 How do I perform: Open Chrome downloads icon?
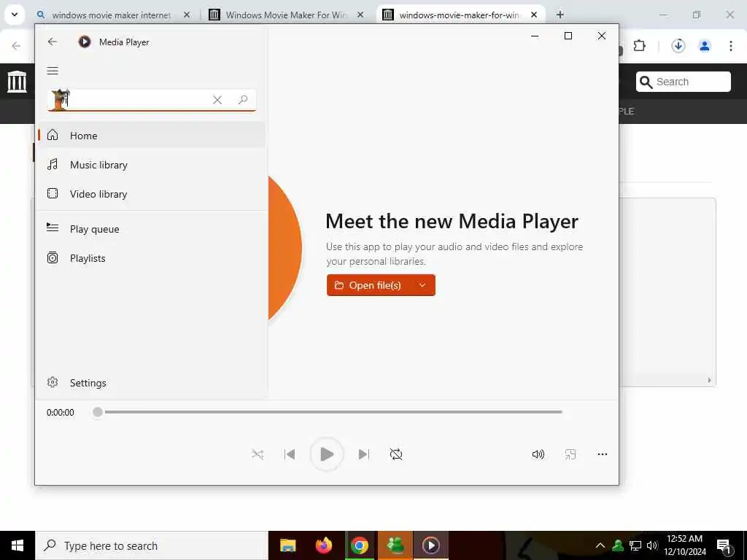(678, 46)
